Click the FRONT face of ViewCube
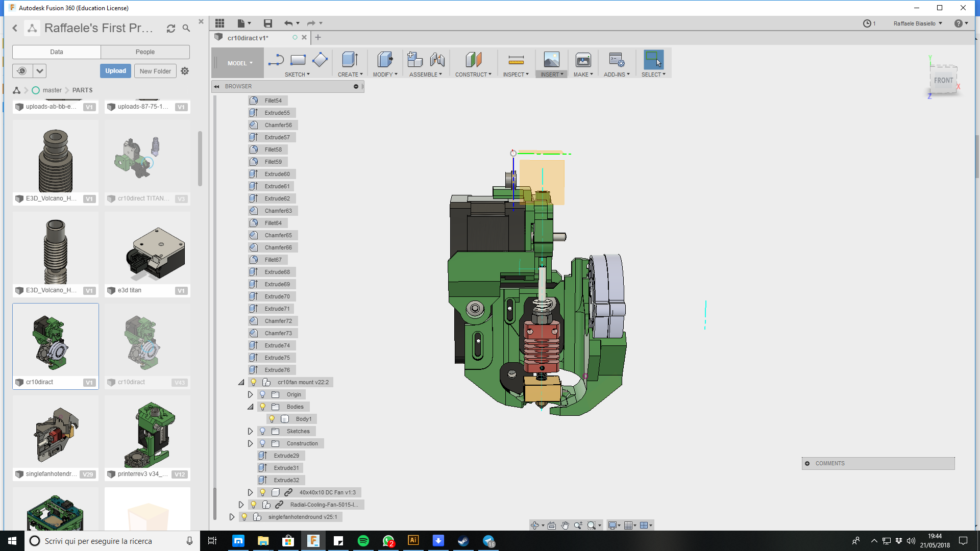This screenshot has height=551, width=980. coord(943,80)
